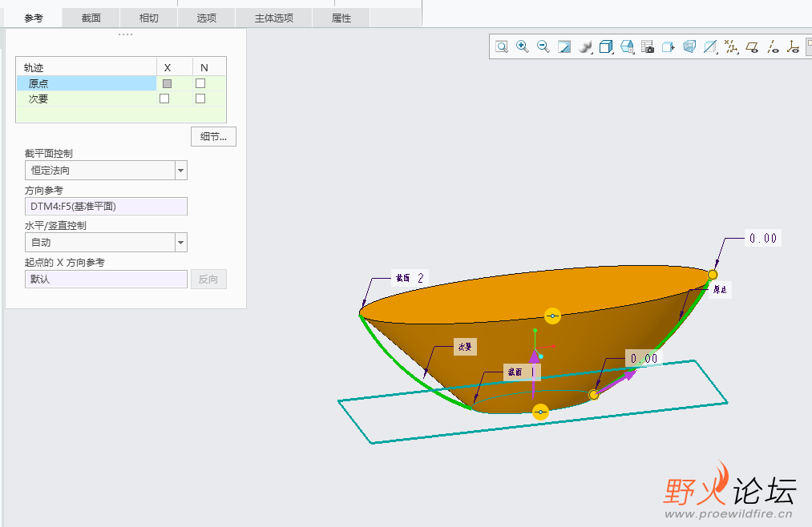The height and width of the screenshot is (527, 812).
Task: Click the Zoom In magnifier icon
Action: (x=523, y=47)
